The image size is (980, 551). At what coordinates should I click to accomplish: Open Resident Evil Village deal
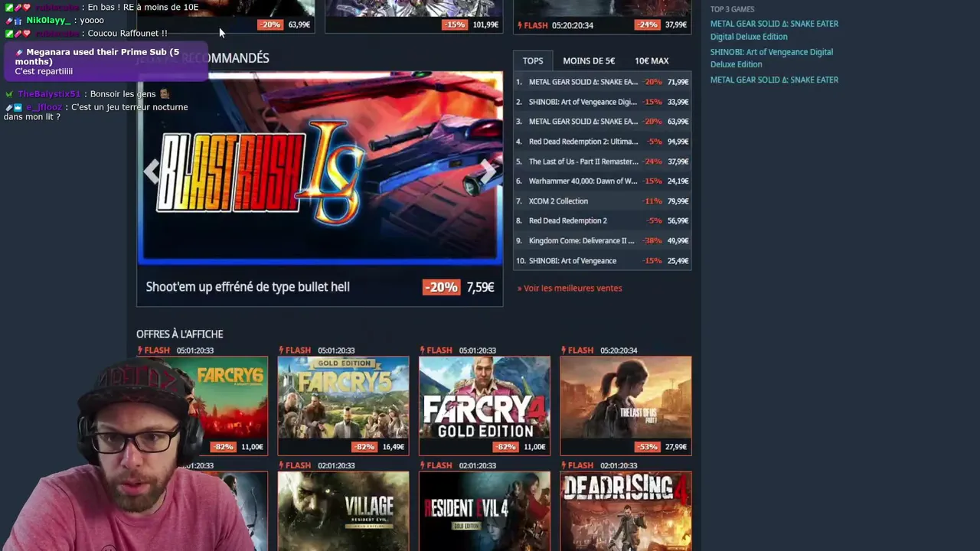(343, 511)
